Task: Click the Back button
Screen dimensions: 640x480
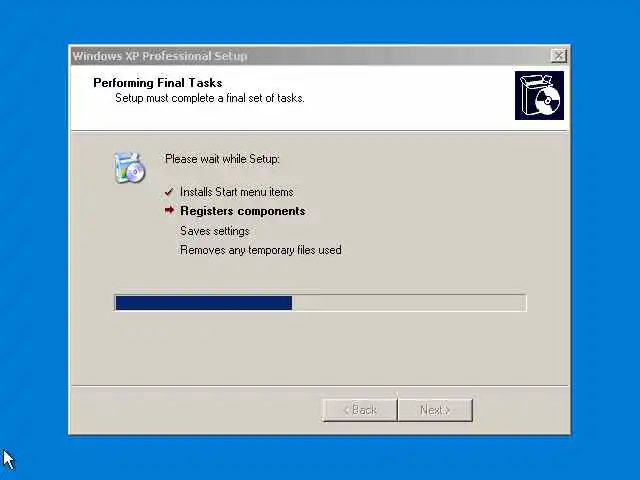Action: (360, 410)
